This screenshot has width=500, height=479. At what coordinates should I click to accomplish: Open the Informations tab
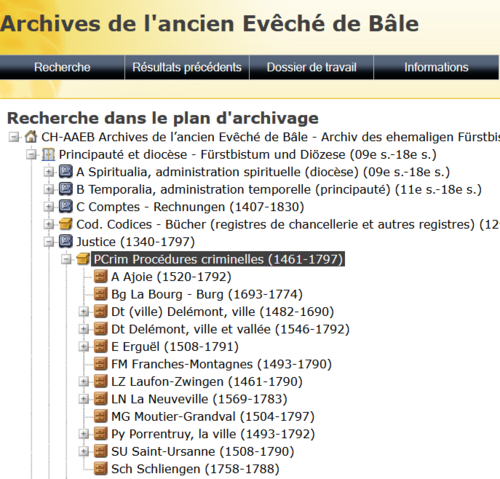(x=436, y=67)
